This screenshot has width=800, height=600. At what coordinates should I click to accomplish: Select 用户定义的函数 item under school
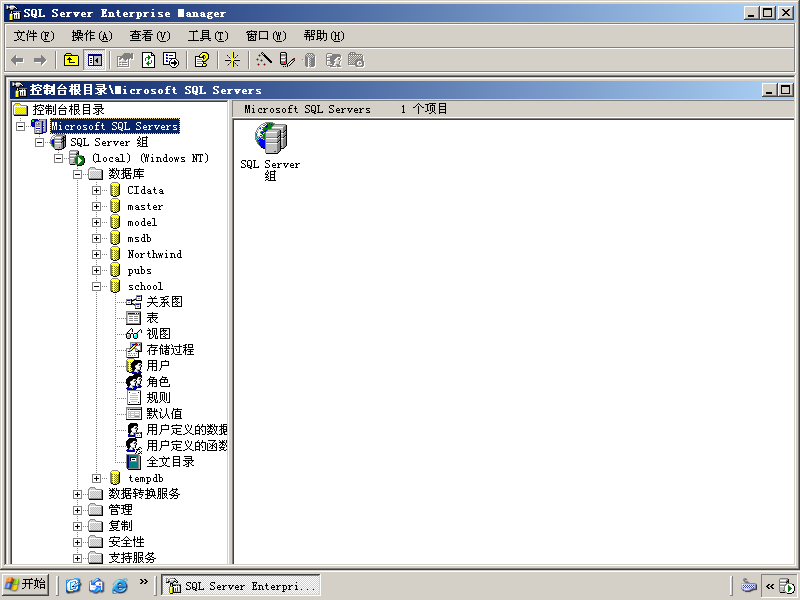tap(187, 446)
